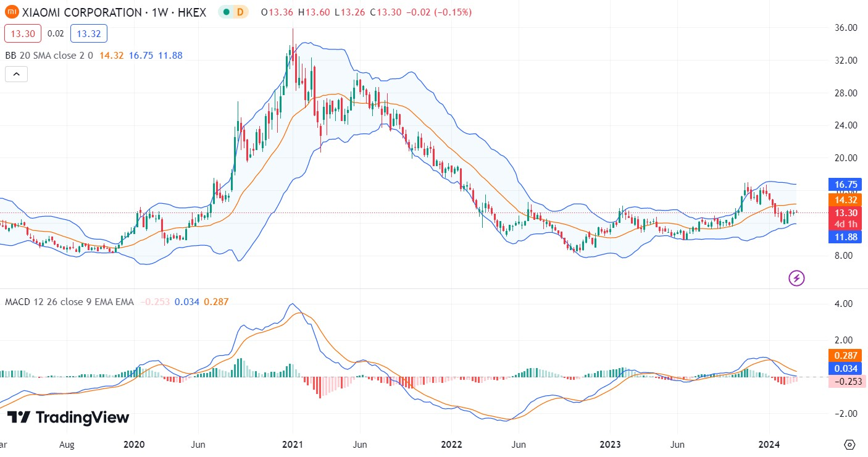This screenshot has height=457, width=868.
Task: Click the orange 0.287 MACD signal label
Action: 845,356
